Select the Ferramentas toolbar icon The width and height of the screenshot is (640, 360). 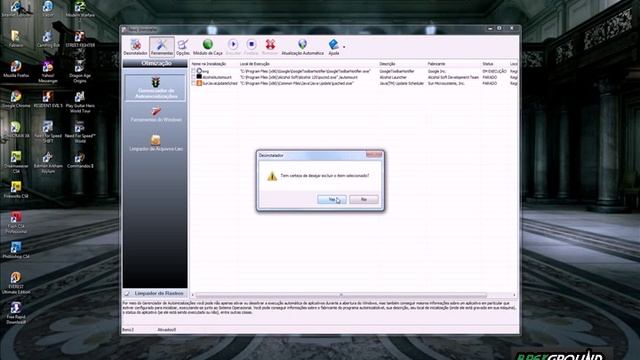[x=162, y=47]
